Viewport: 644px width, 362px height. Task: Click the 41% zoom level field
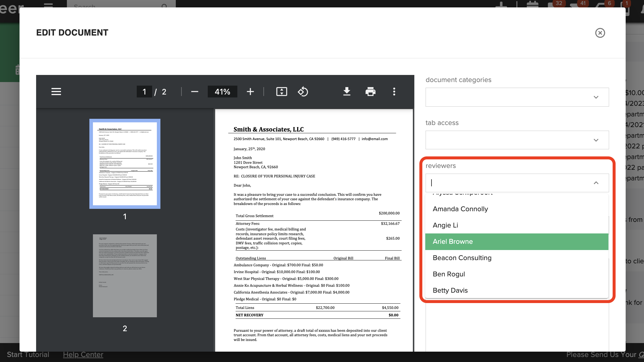pos(223,92)
